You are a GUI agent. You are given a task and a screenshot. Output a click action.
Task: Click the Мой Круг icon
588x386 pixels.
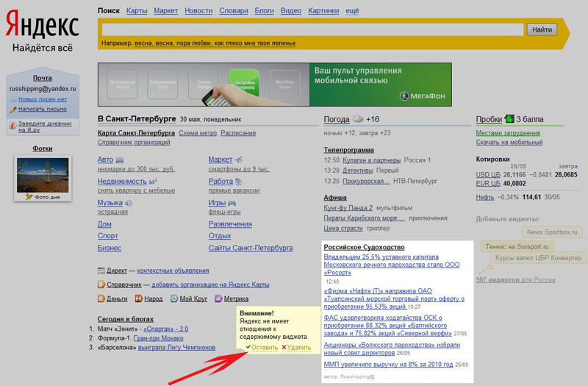point(174,299)
